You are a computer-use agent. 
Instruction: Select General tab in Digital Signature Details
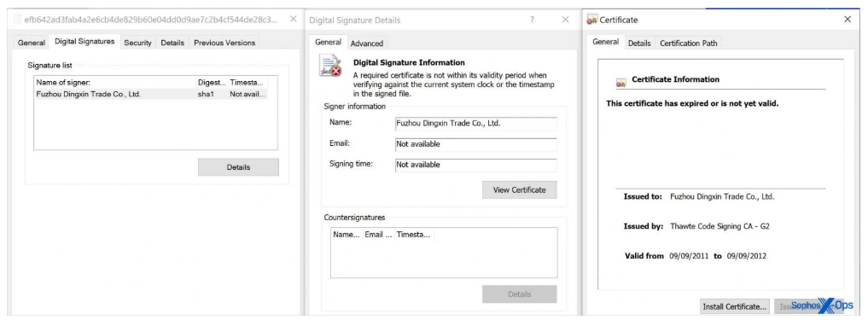[329, 42]
